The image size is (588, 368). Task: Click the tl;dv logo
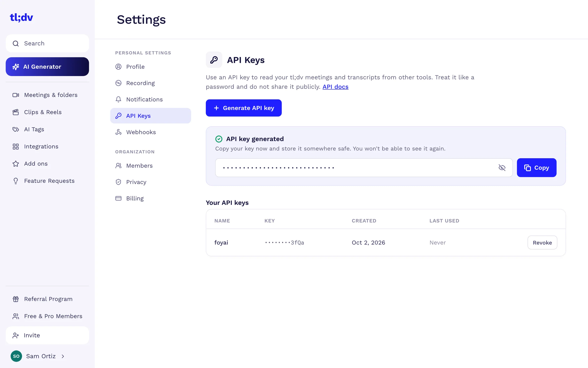[21, 17]
